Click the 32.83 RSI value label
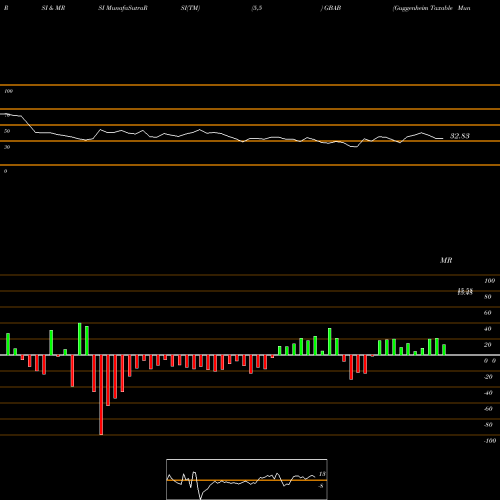This screenshot has width=500, height=500. (460, 136)
